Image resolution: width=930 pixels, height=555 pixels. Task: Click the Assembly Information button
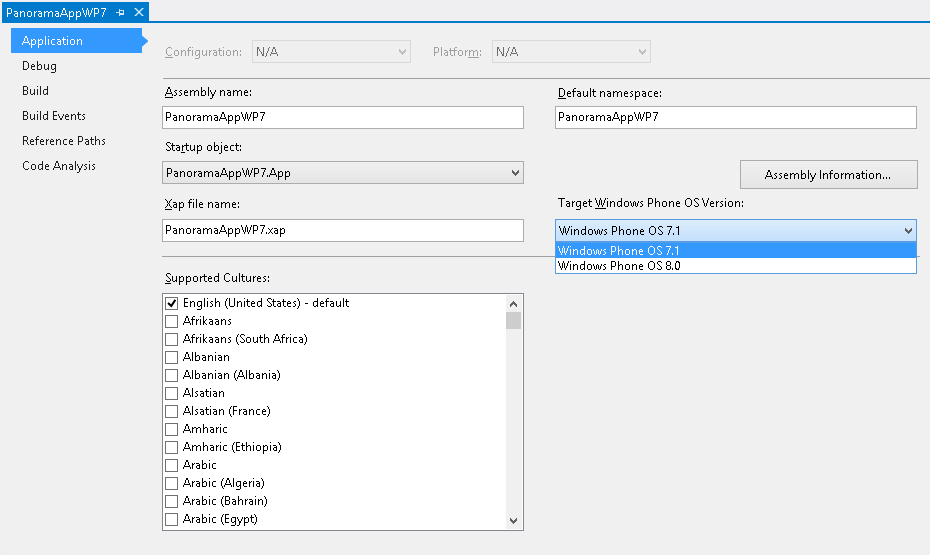tap(828, 175)
